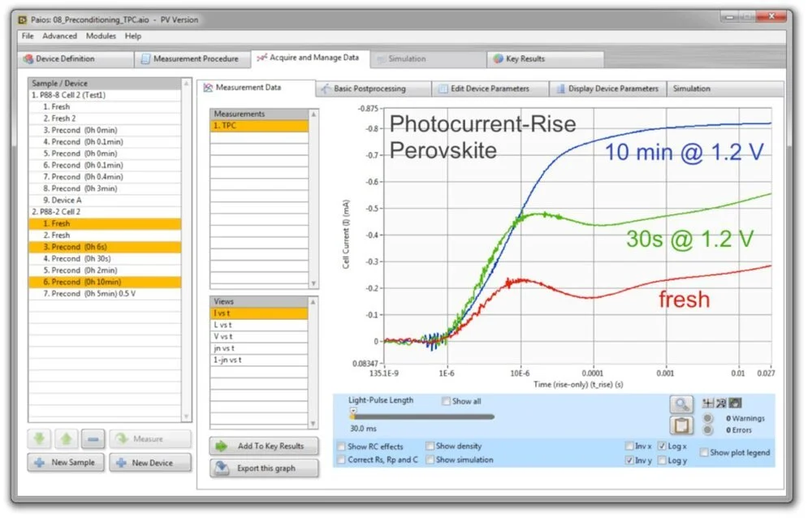Select device '2. Fresh 2'
Image resolution: width=812 pixels, height=518 pixels.
pyautogui.click(x=105, y=118)
